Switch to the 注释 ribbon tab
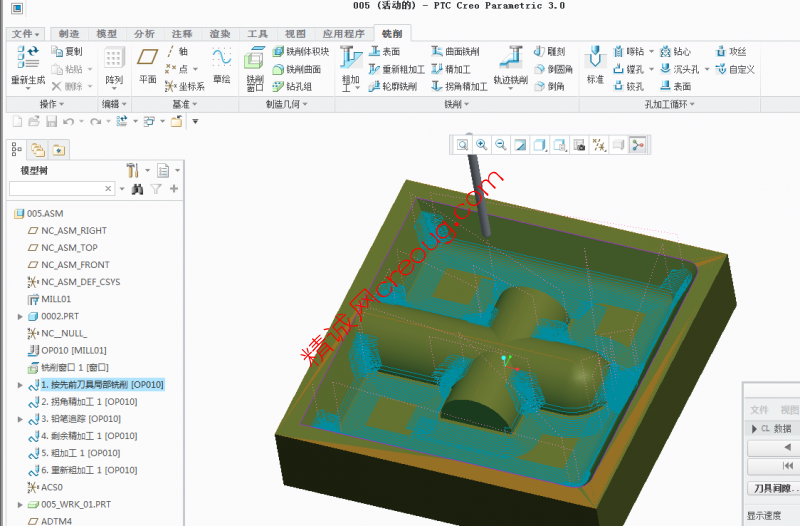 tap(182, 34)
